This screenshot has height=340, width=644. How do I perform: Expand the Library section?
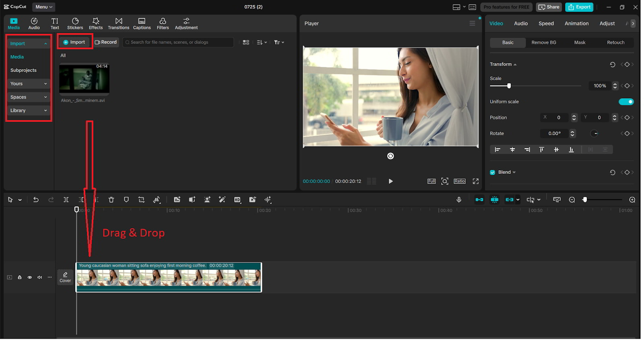(29, 110)
